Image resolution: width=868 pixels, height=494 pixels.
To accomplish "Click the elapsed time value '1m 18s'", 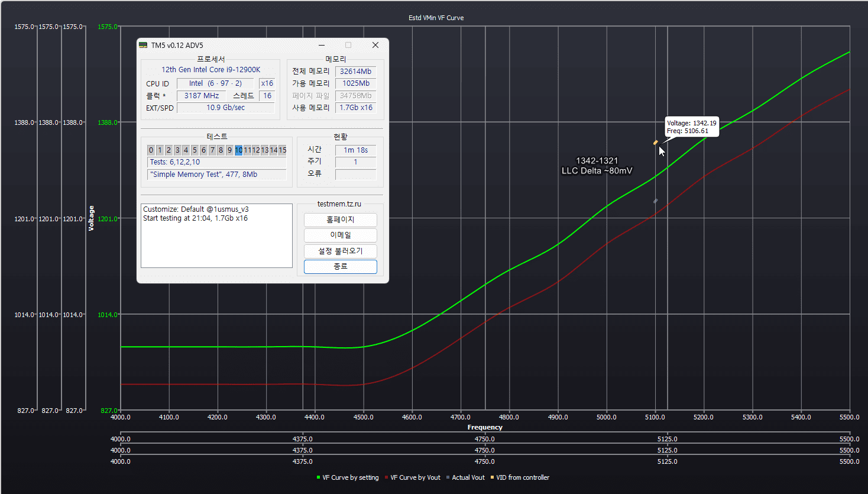I will click(355, 150).
